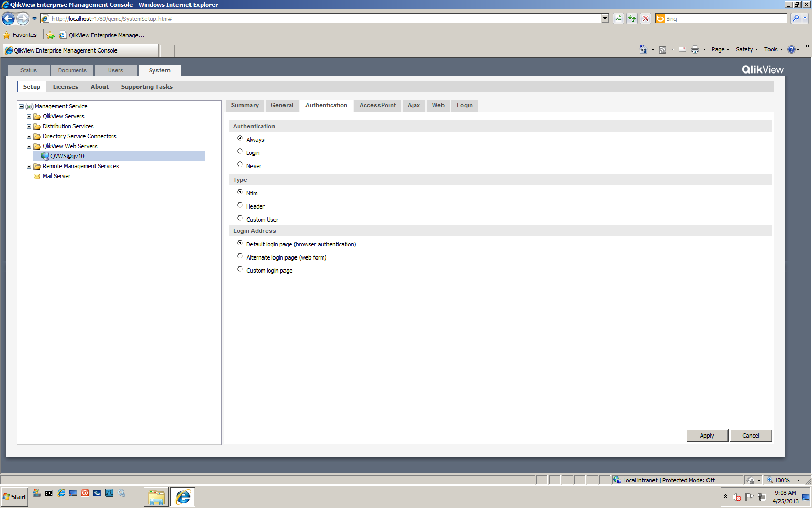Open the Tools menu
This screenshot has width=812, height=508.
(773, 49)
